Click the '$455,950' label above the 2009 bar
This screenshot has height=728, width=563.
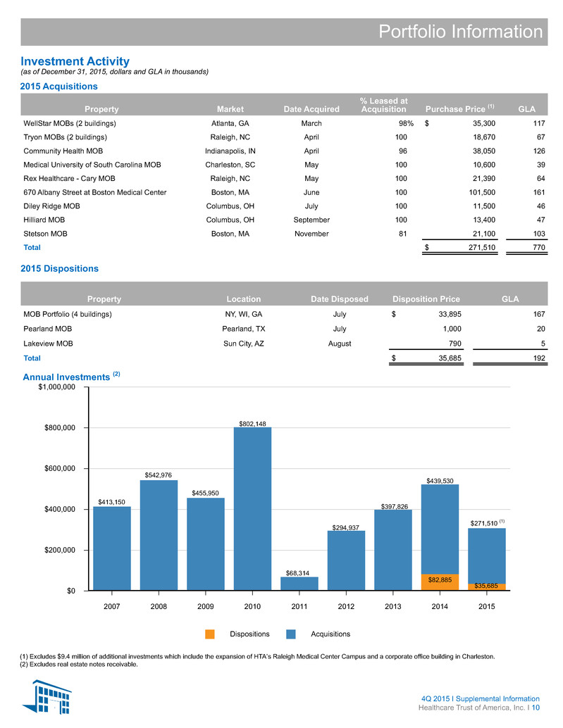point(205,493)
